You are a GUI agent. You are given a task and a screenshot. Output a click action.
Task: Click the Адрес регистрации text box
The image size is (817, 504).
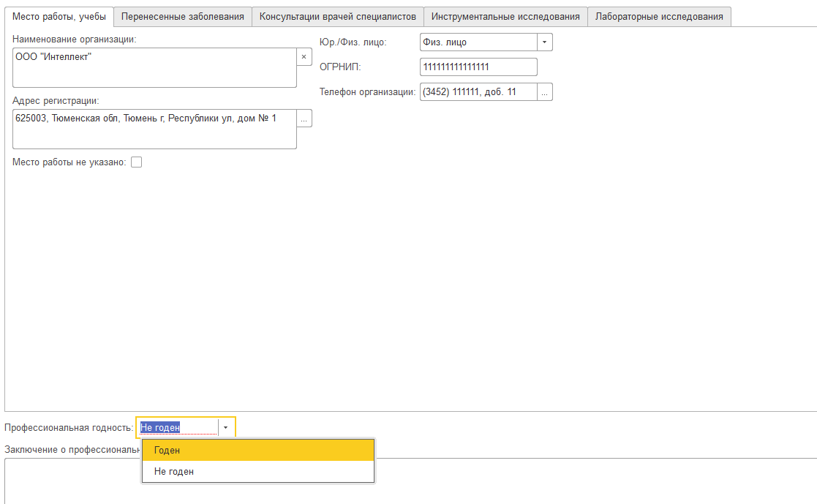click(154, 129)
